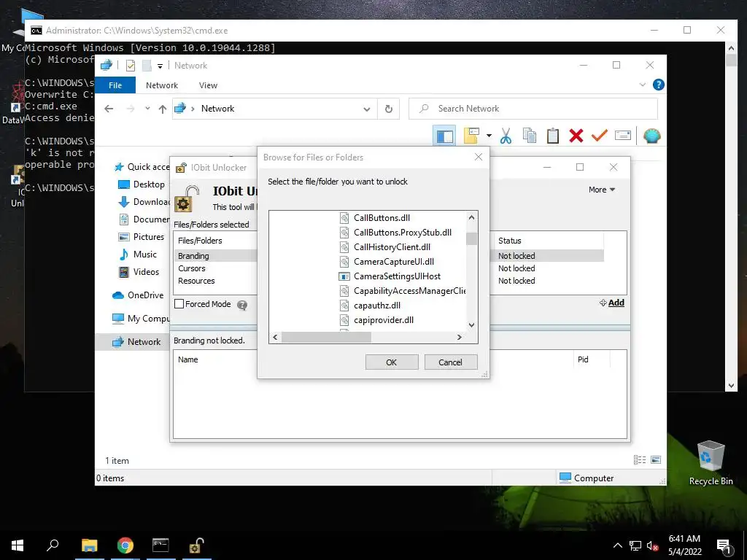Click the Rename icon in Explorer toolbar
The width and height of the screenshot is (747, 560).
[623, 136]
